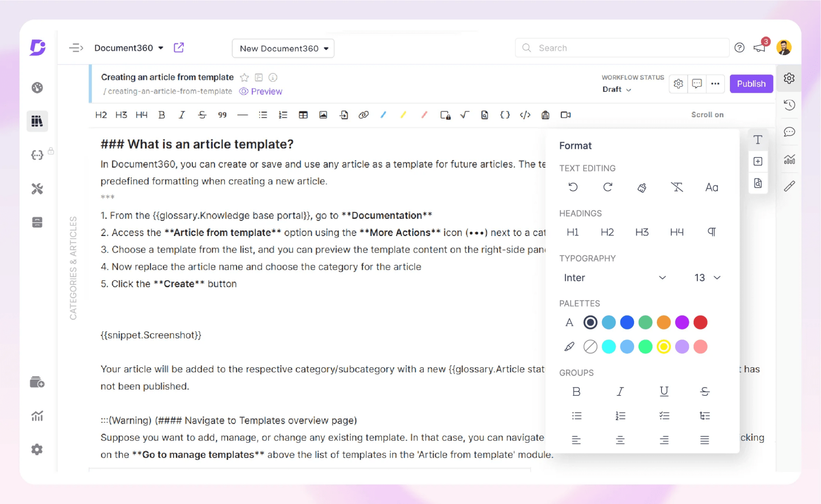
Task: Insert a code block with the </> icon
Action: tap(525, 115)
